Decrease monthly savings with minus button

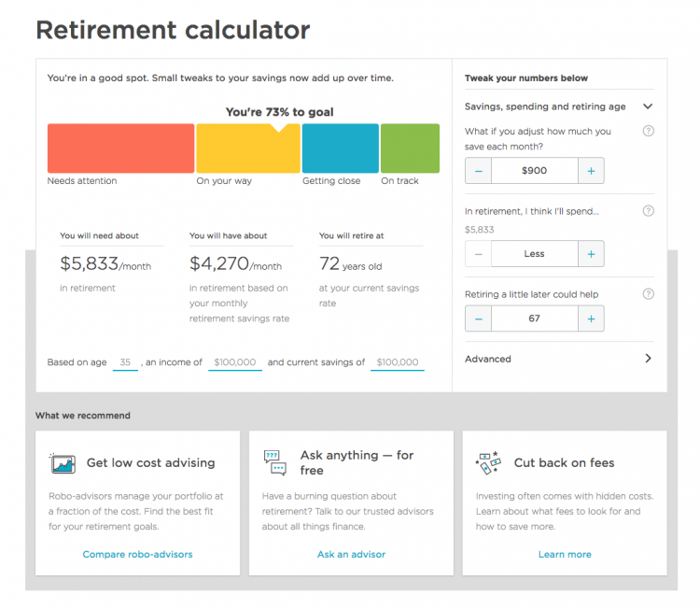click(479, 171)
